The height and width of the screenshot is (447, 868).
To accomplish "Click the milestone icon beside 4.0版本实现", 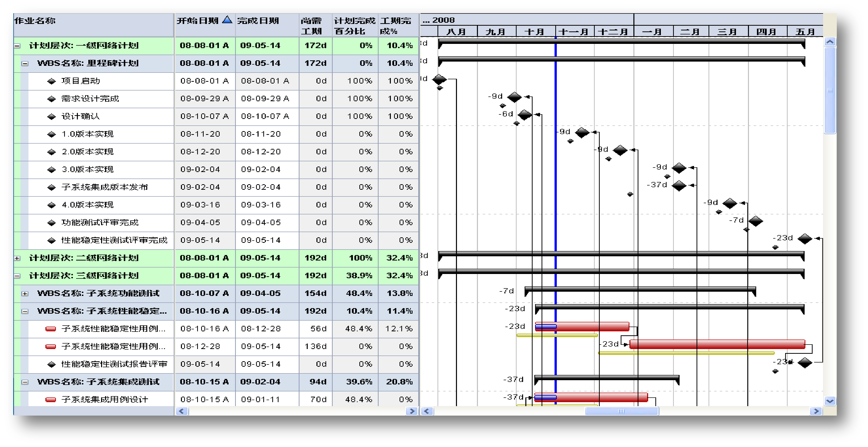I will (51, 205).
